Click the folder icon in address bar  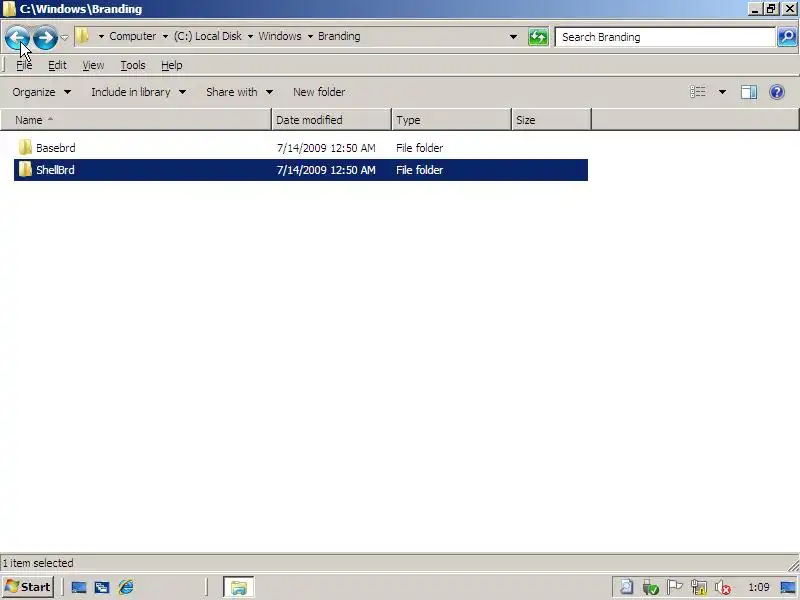click(x=83, y=36)
